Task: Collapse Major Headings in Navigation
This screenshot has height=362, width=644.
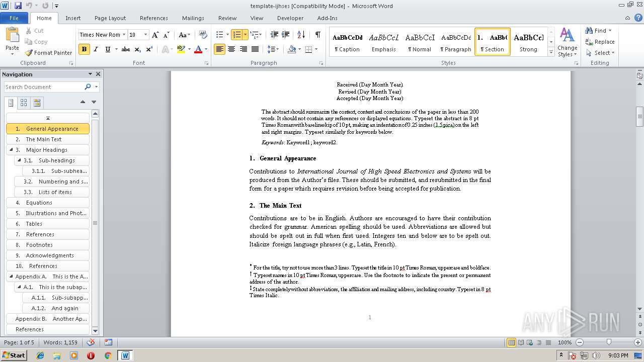Action: coord(12,150)
